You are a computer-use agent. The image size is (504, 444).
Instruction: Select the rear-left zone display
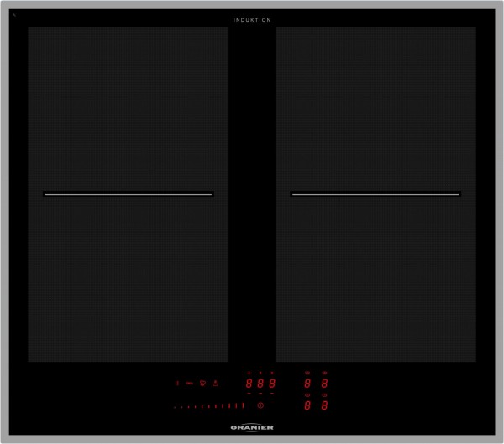point(307,384)
